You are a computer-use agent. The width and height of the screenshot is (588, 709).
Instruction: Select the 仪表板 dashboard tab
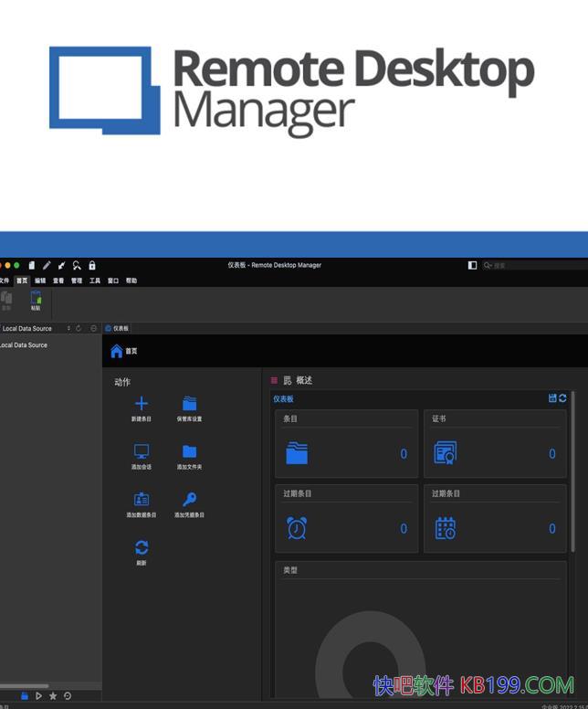118,328
